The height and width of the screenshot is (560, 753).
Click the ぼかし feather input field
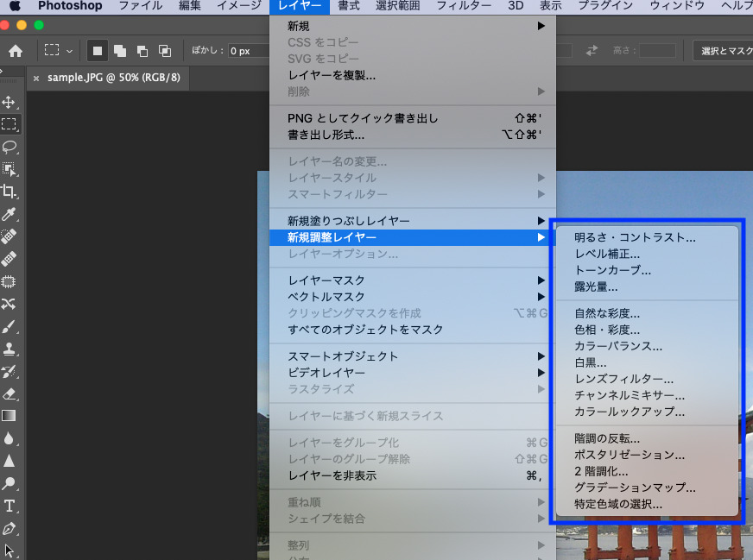click(x=249, y=51)
